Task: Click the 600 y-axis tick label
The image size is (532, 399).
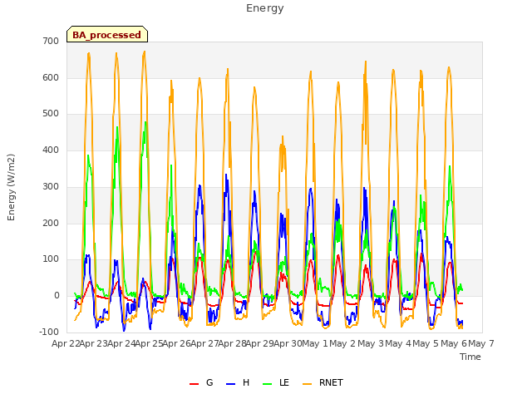Action: (x=51, y=77)
